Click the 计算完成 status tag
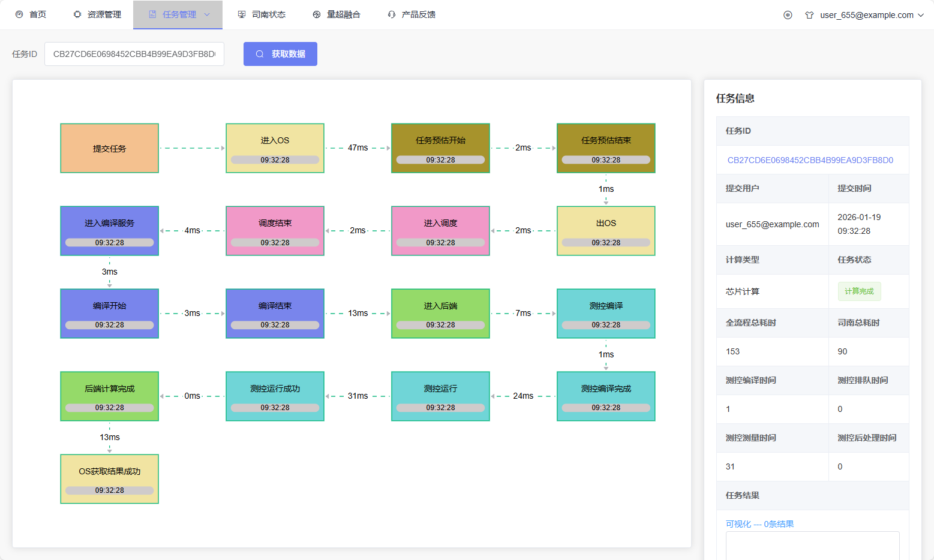934x560 pixels. [x=859, y=291]
